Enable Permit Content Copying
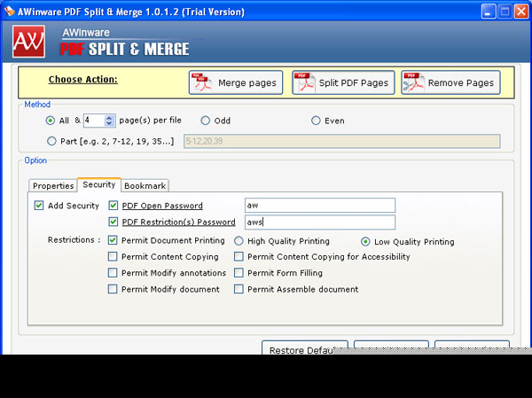Image resolution: width=532 pixels, height=398 pixels. coord(113,256)
